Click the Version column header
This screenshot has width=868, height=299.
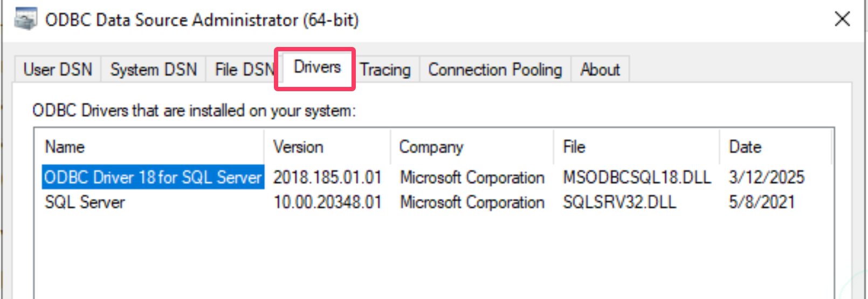327,147
